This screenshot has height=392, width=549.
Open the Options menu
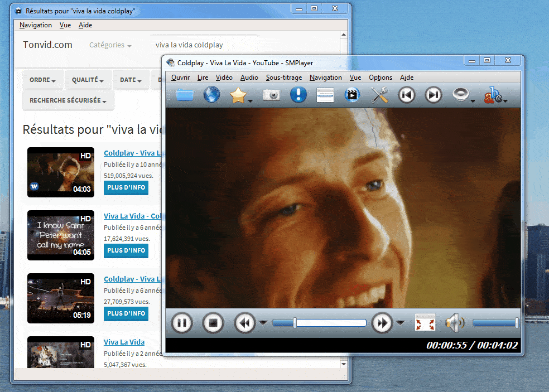pyautogui.click(x=381, y=78)
